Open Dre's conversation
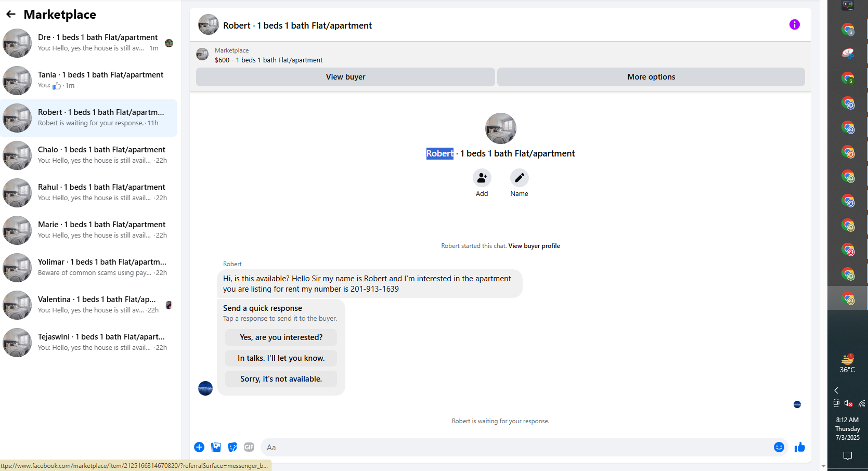The image size is (868, 471). coord(88,43)
